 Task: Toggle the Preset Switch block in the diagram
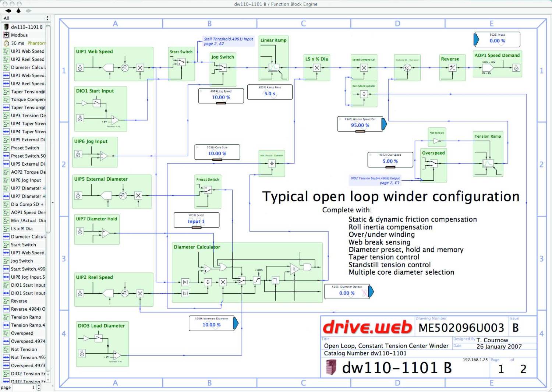208,190
